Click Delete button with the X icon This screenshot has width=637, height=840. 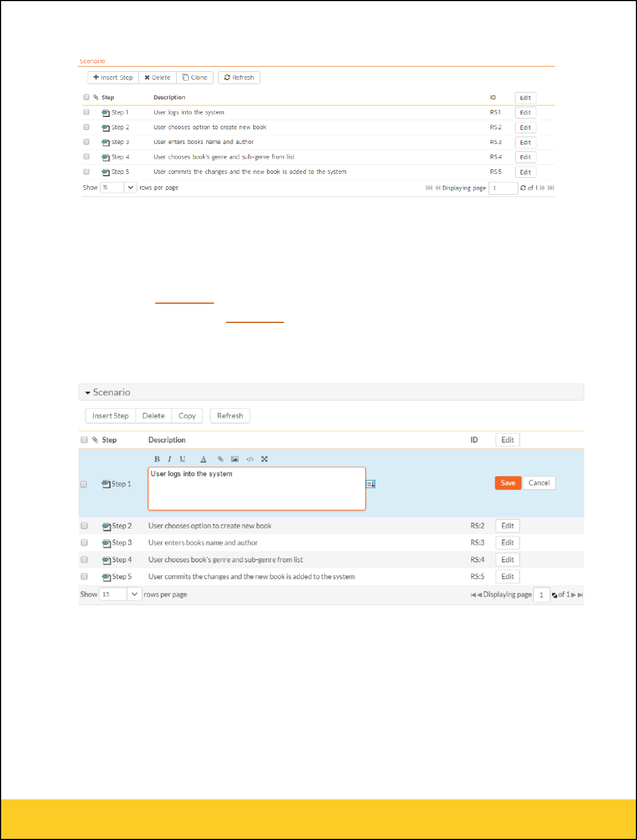click(x=158, y=77)
